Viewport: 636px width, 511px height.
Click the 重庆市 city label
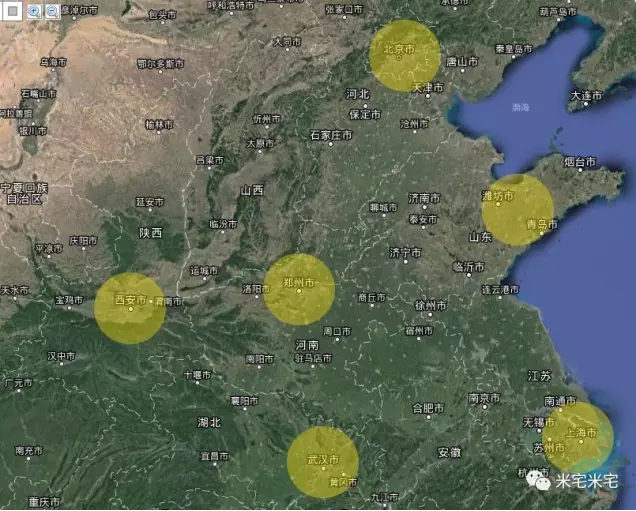point(45,502)
